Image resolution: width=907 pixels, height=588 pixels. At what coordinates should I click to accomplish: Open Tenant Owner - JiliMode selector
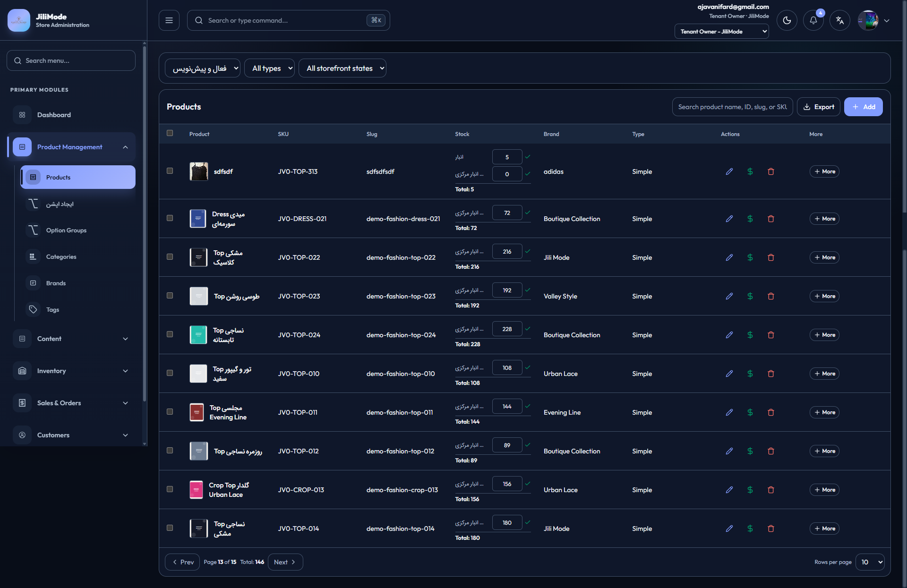(722, 32)
